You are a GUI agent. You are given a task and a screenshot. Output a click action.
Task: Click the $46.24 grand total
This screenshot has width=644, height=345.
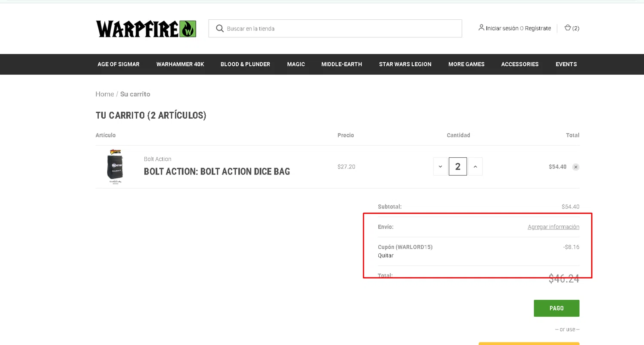click(x=564, y=279)
